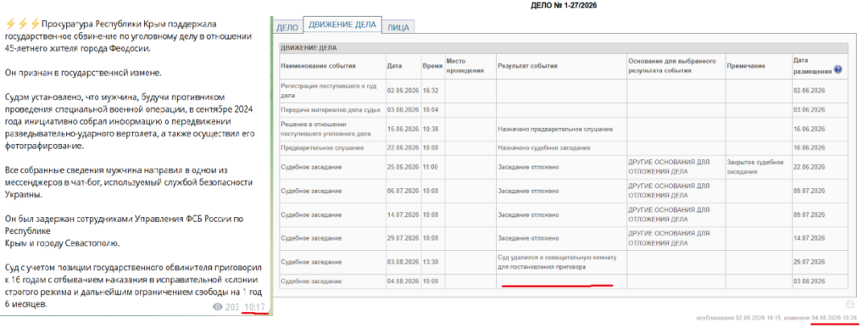Select Решение в отношении поступившего уголовного дела

click(x=331, y=129)
